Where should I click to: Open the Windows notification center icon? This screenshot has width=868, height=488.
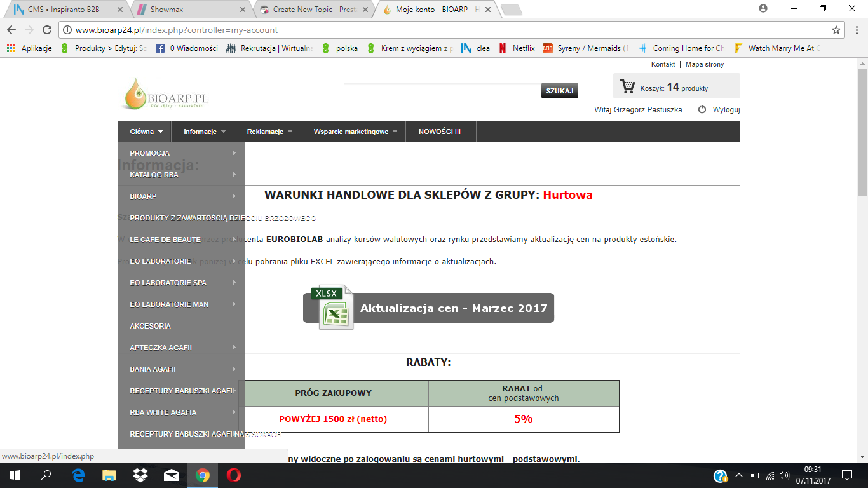click(x=847, y=475)
